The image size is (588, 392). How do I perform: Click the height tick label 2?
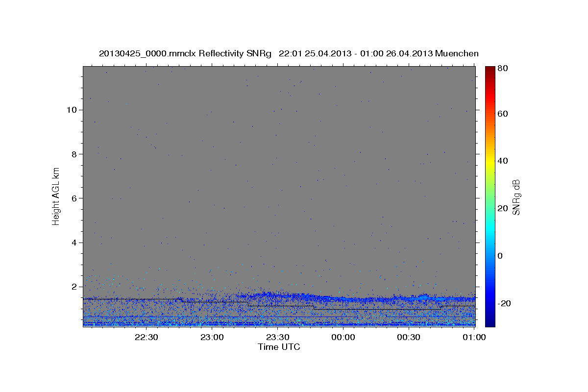click(x=74, y=287)
